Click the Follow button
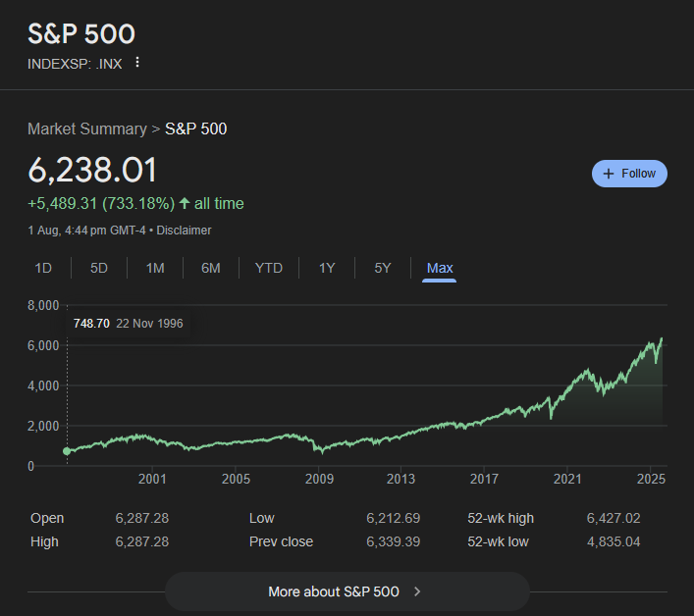 click(x=629, y=174)
